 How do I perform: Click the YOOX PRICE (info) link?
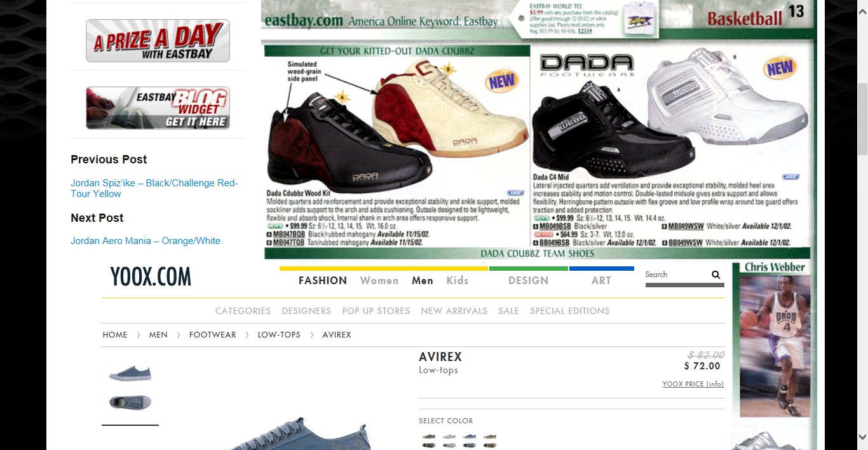click(x=693, y=385)
